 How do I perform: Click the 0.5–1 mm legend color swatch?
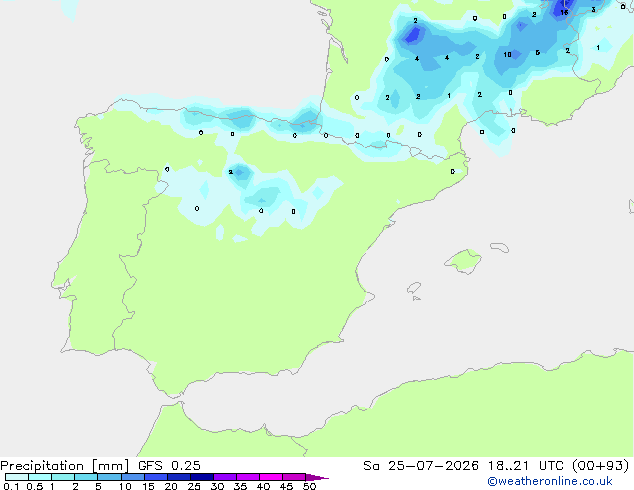point(40,477)
